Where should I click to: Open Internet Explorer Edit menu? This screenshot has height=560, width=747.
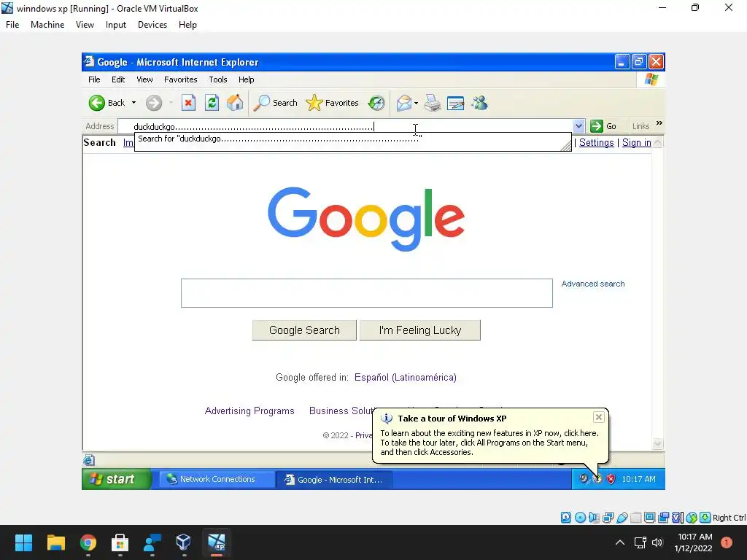coord(118,79)
